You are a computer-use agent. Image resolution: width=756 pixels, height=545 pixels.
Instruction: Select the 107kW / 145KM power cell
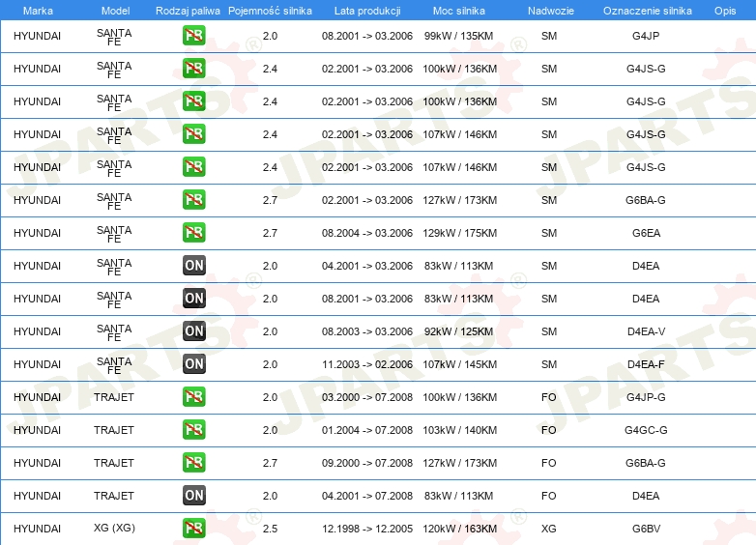[459, 364]
